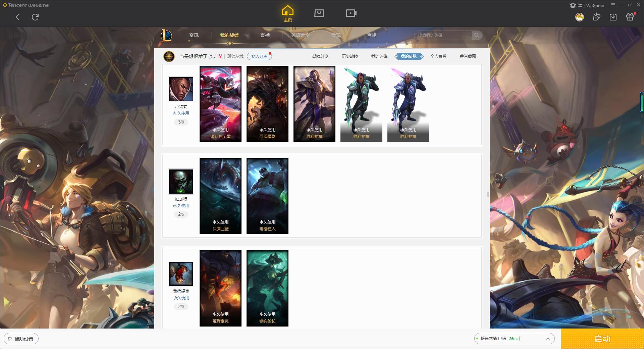Screen dimensions: 644x349
Task: Open the first 胜利枪神 splash-art skin
Action: [x=314, y=104]
